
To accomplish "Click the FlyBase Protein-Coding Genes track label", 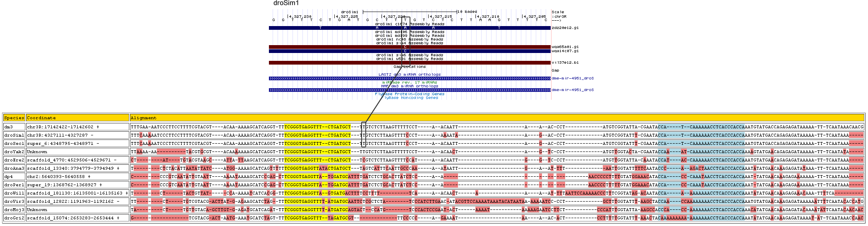I will click(410, 94).
